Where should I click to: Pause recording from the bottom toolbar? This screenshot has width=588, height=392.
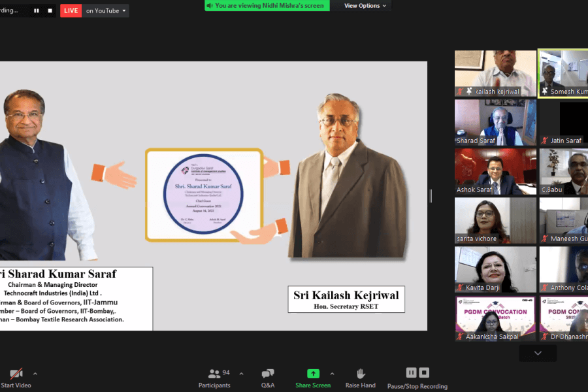(x=411, y=372)
